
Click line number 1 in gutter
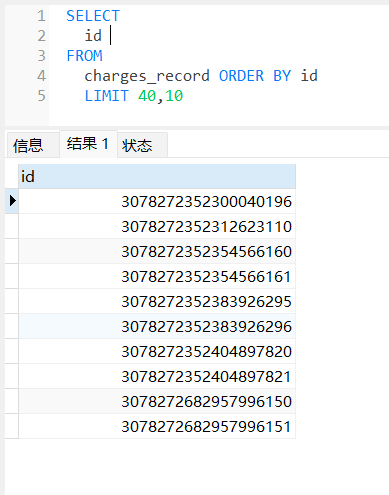[x=41, y=16]
